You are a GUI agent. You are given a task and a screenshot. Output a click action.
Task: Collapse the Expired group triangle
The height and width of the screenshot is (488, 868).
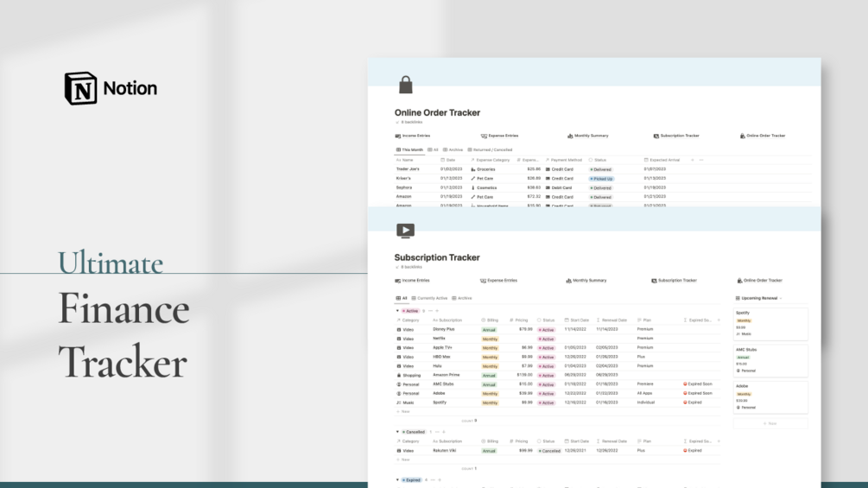(397, 479)
